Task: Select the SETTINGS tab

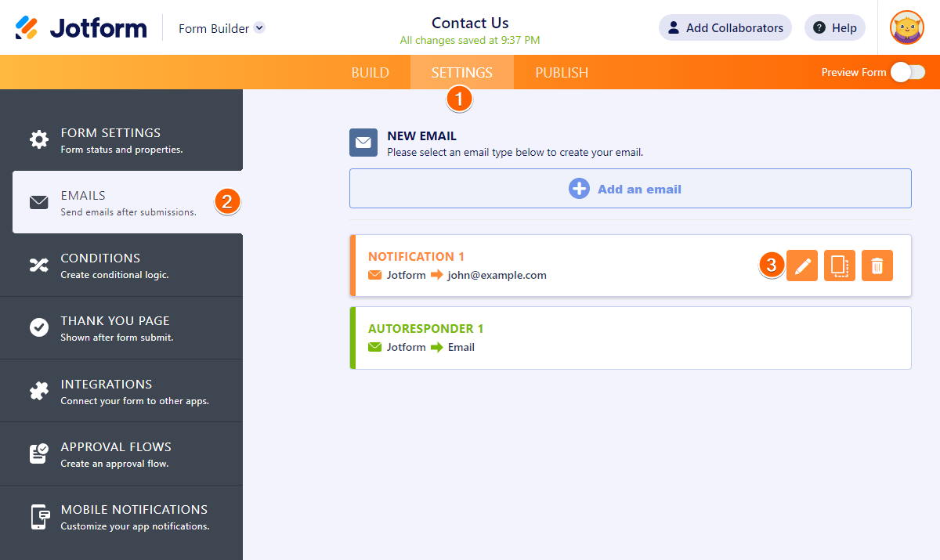Action: pyautogui.click(x=462, y=73)
